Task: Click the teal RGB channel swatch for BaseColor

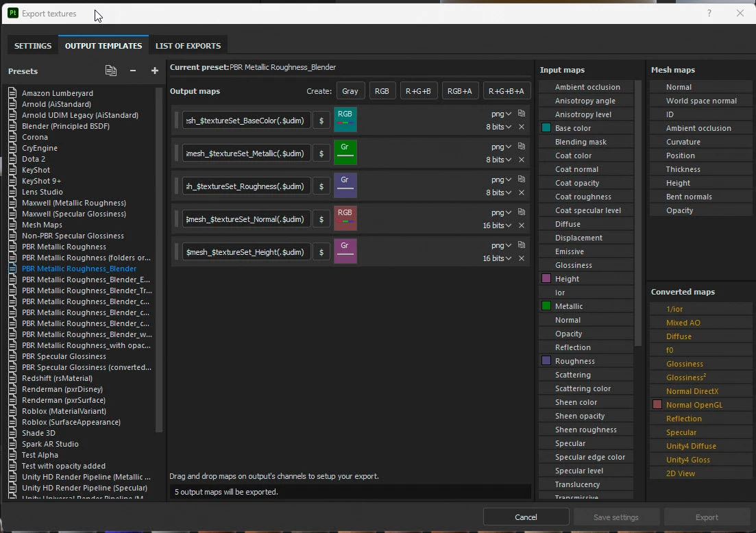Action: pyautogui.click(x=345, y=119)
